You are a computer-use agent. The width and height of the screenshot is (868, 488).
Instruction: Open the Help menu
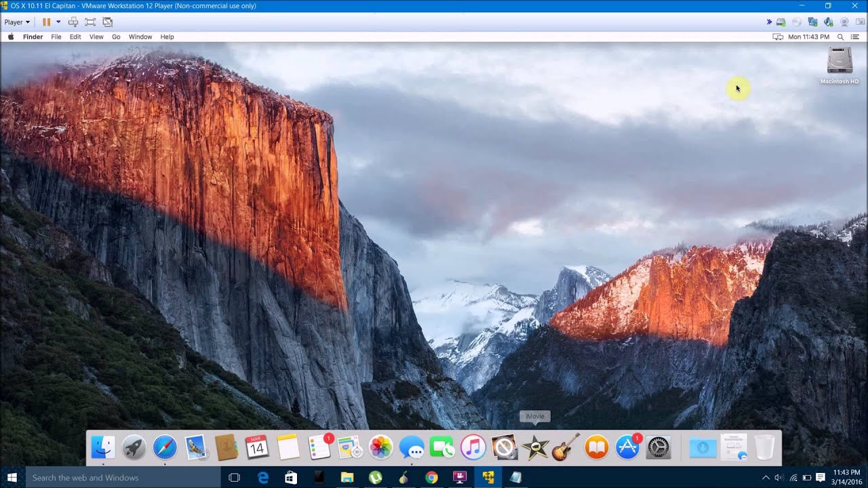tap(167, 37)
